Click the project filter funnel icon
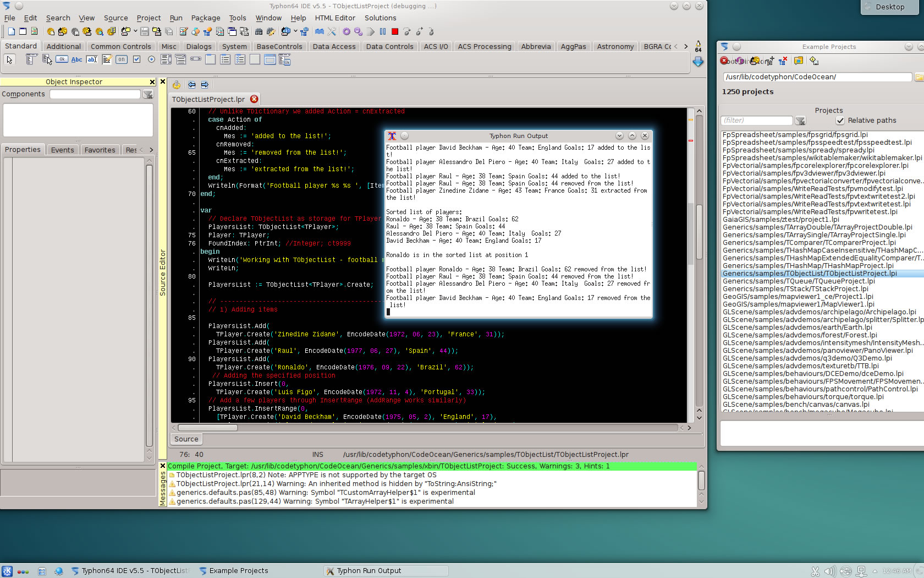924x578 pixels. click(800, 121)
